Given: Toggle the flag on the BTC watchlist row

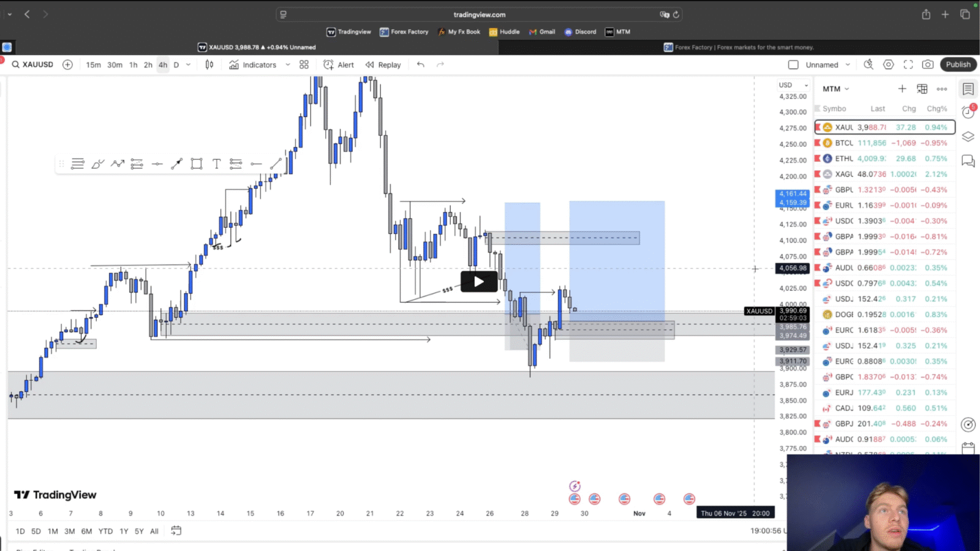Looking at the screenshot, I should coord(817,143).
